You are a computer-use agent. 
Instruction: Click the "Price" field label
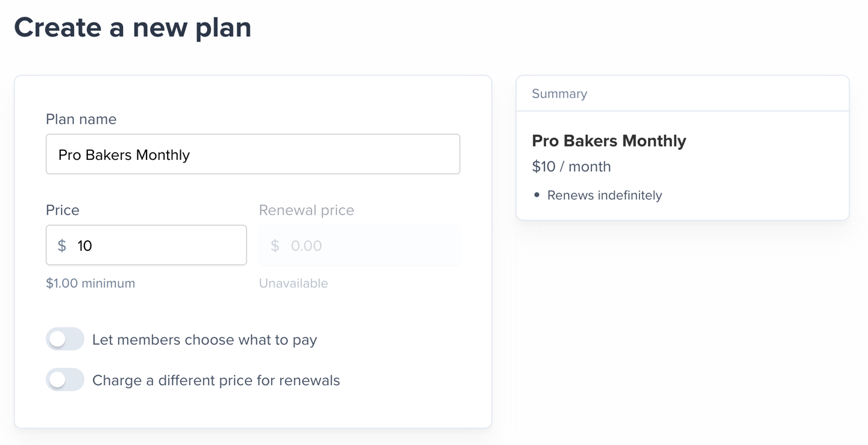(x=63, y=210)
